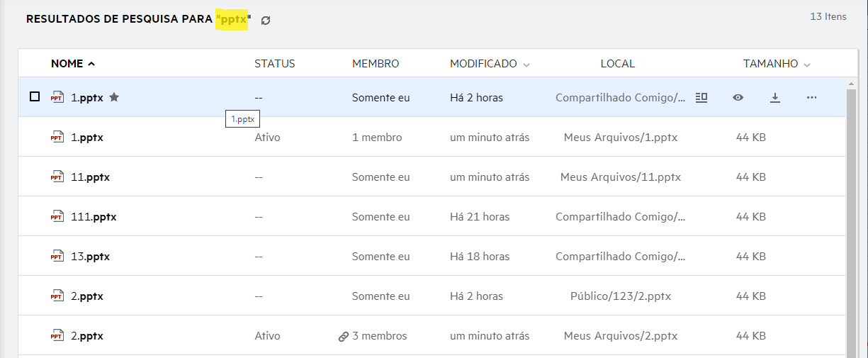Preview 1.pptx with the eye icon
The image size is (868, 358).
738,98
